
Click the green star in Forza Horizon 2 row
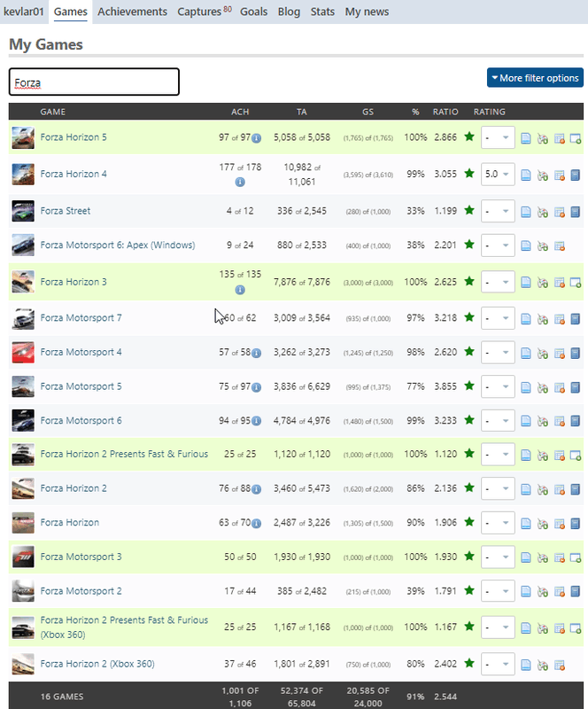[x=469, y=487]
